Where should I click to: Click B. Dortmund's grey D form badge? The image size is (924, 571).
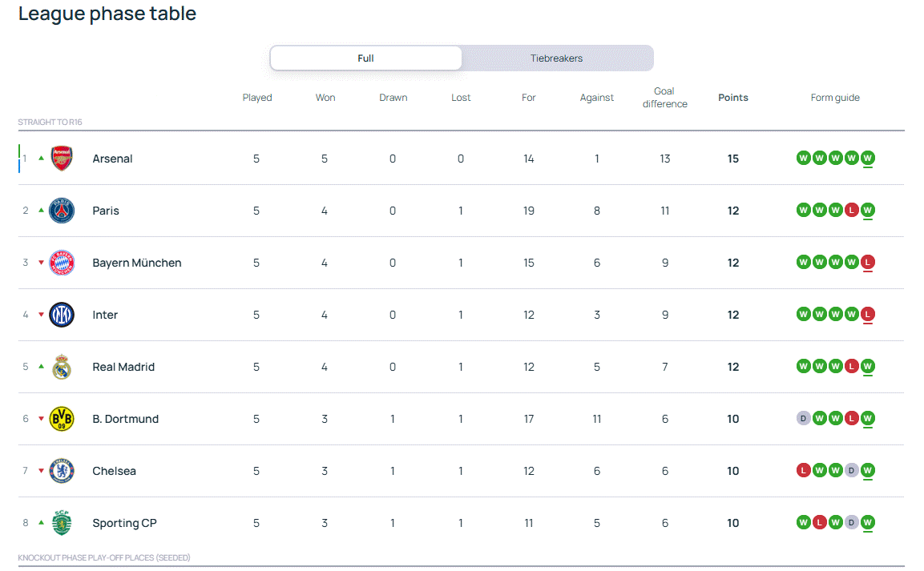(x=803, y=418)
